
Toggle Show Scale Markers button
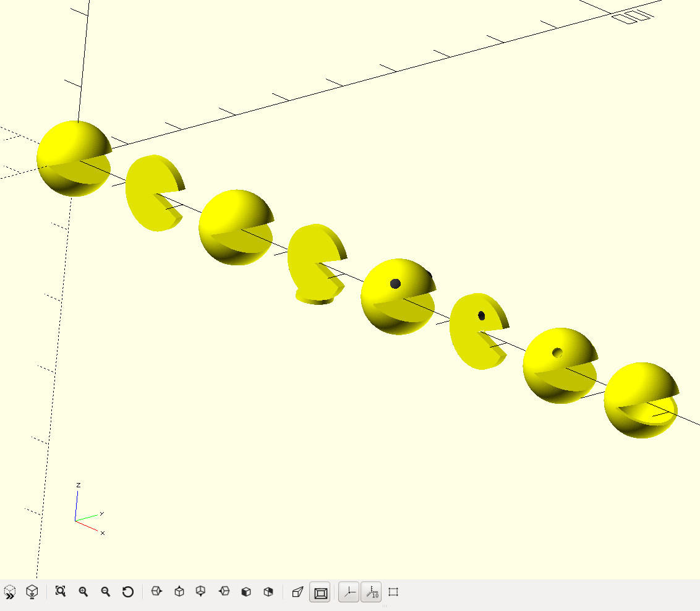pyautogui.click(x=372, y=592)
